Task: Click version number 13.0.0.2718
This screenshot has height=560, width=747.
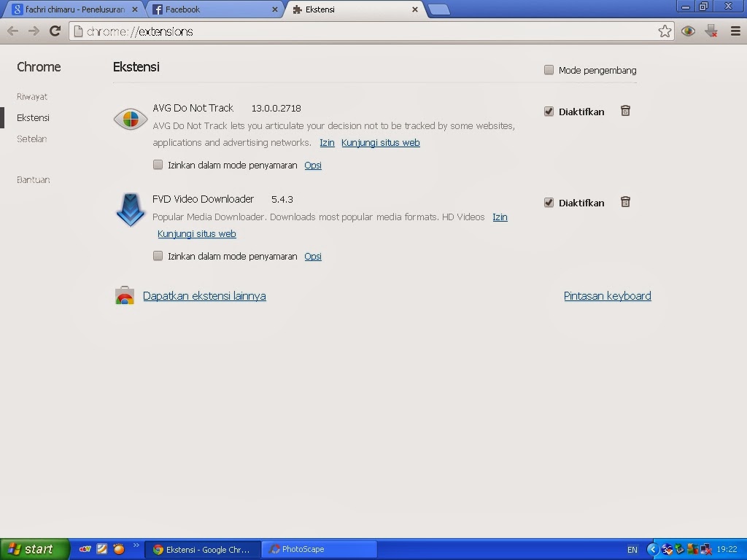Action: click(276, 108)
